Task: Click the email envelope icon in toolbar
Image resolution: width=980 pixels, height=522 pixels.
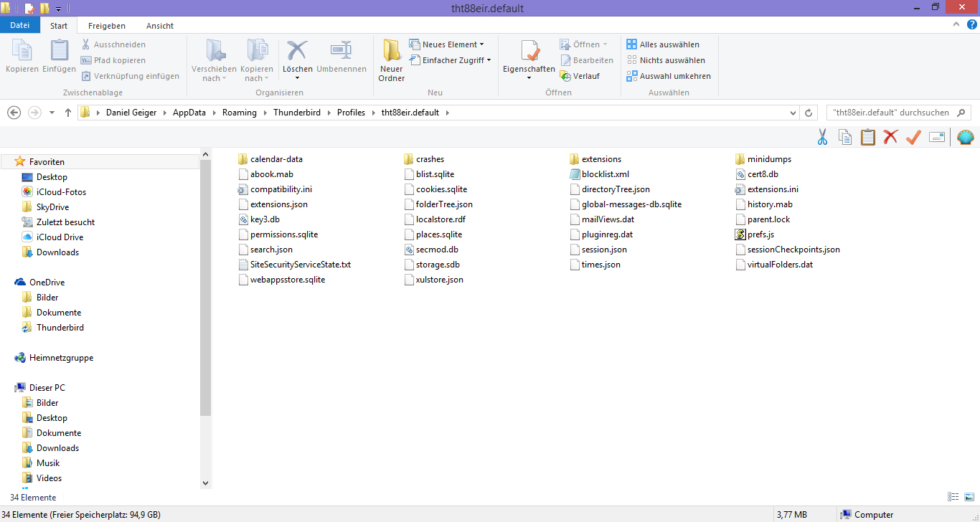Action: point(937,137)
